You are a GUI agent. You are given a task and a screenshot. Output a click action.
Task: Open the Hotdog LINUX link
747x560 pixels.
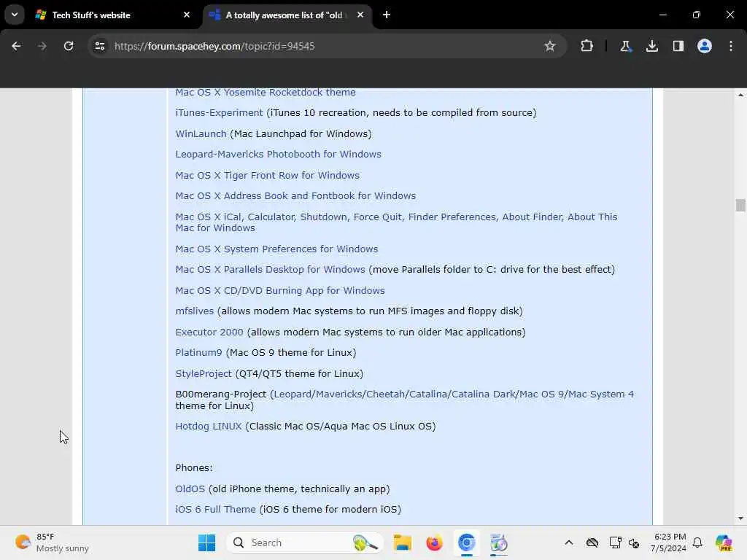point(209,426)
